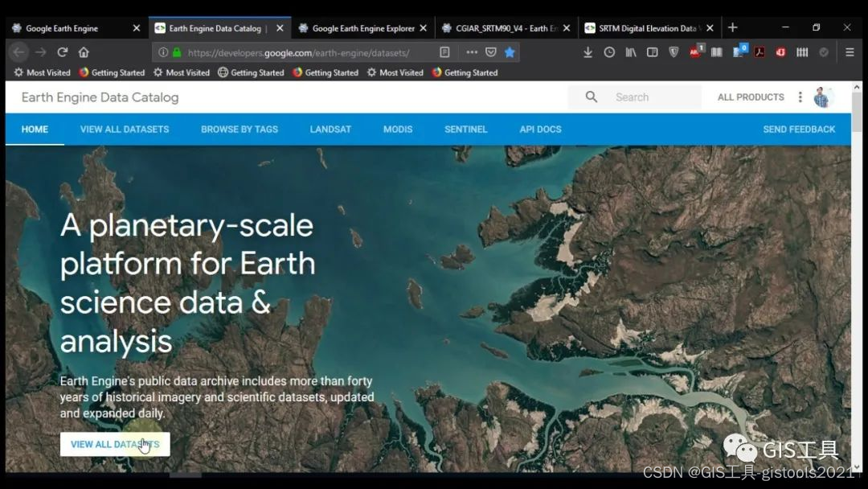The width and height of the screenshot is (868, 489).
Task: Click the vertical bars extension icon
Action: pos(802,52)
